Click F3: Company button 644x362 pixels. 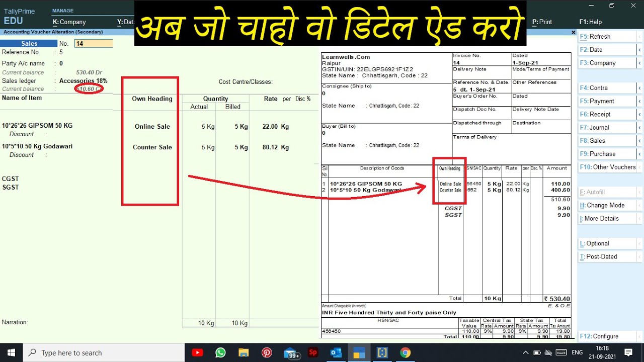tap(607, 63)
